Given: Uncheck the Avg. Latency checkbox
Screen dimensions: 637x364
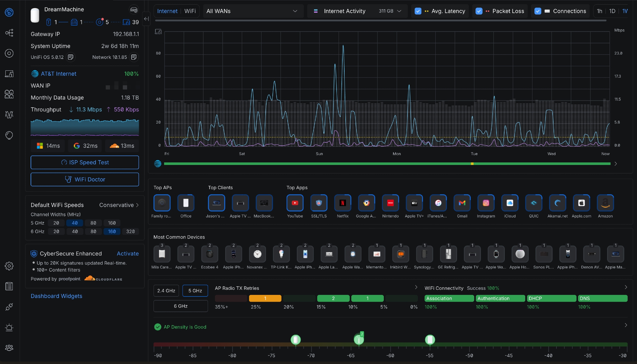Looking at the screenshot, I should point(418,11).
